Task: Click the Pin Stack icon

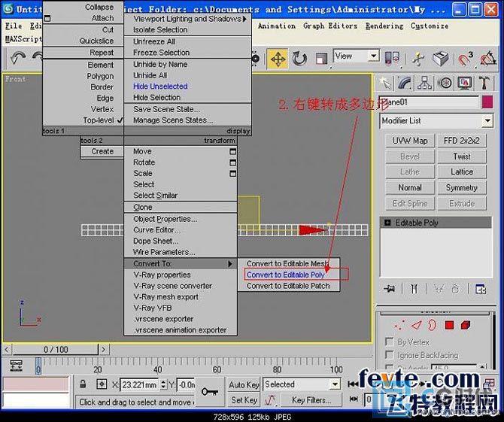Action: tap(389, 289)
